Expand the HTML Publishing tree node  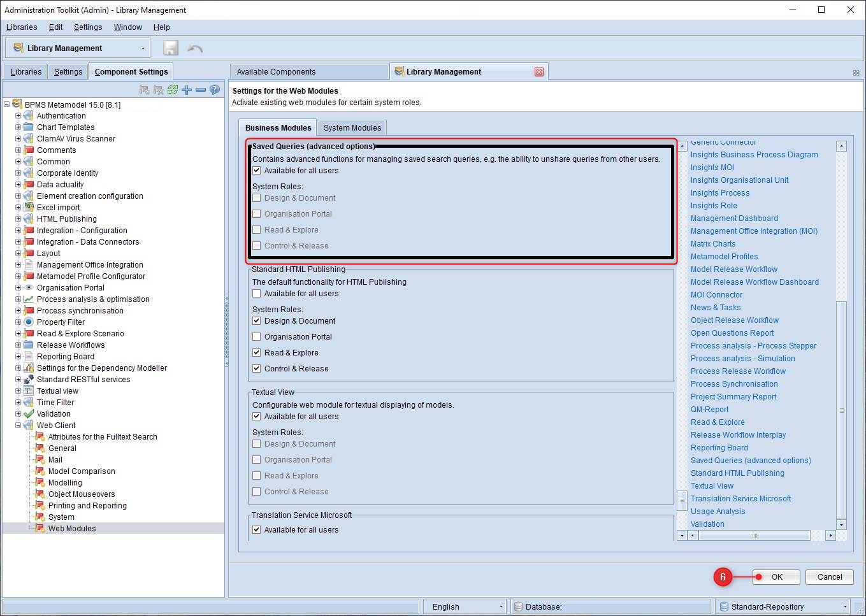pos(18,219)
